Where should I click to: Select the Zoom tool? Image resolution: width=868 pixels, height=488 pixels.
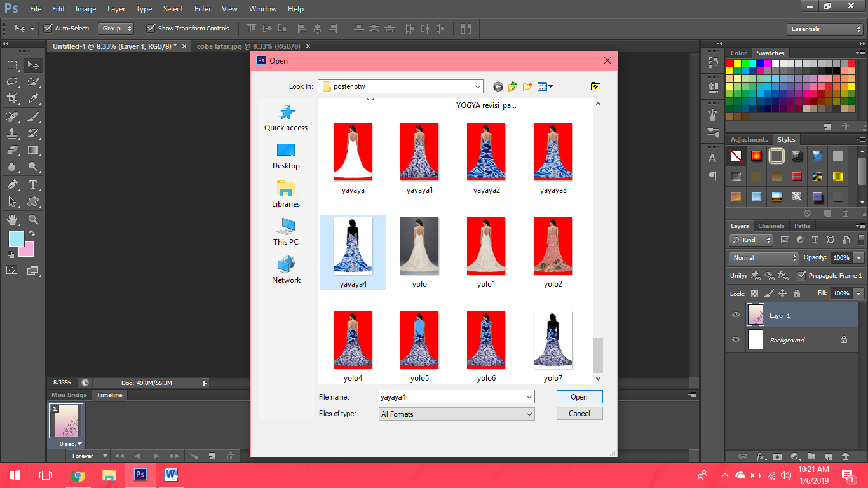point(33,220)
